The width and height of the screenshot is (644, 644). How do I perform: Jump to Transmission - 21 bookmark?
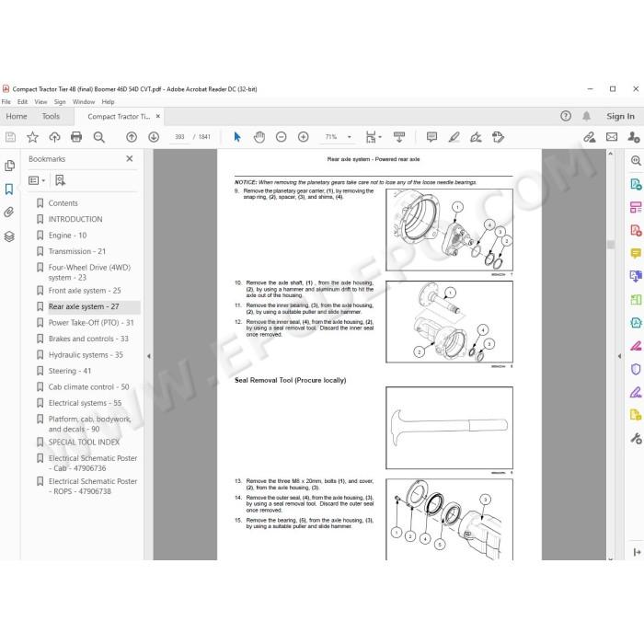pos(77,251)
